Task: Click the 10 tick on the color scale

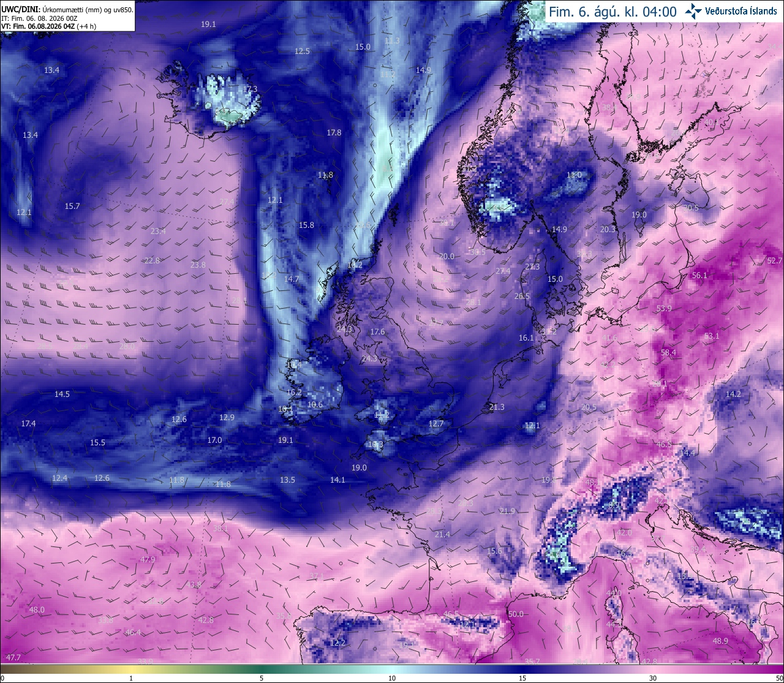Action: [392, 678]
